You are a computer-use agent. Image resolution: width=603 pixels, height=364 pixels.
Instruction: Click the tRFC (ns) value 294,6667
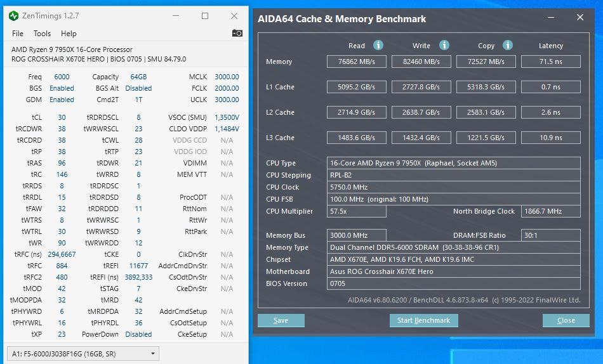click(62, 254)
